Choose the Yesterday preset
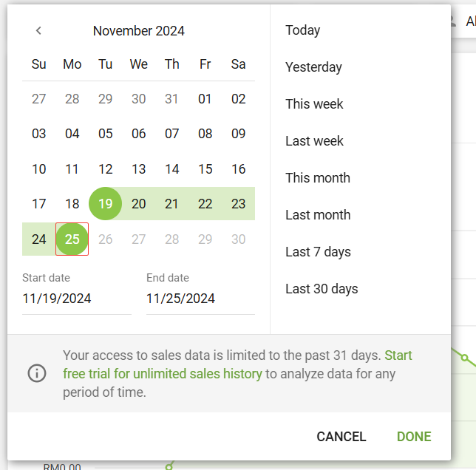This screenshot has height=470, width=476. [313, 67]
